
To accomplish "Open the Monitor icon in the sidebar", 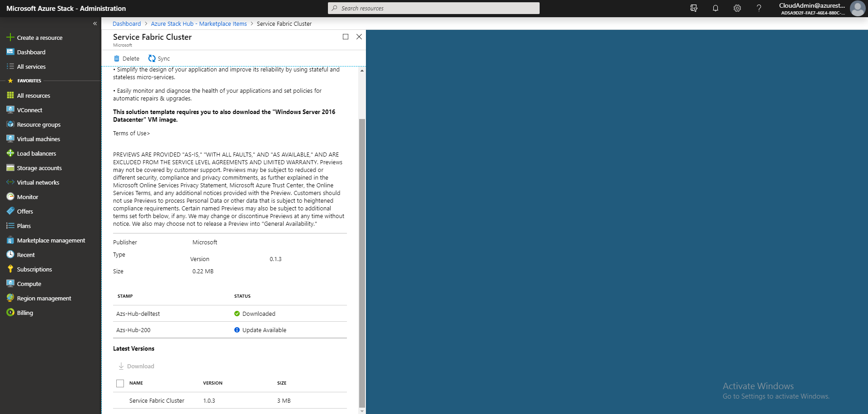I will 10,197.
